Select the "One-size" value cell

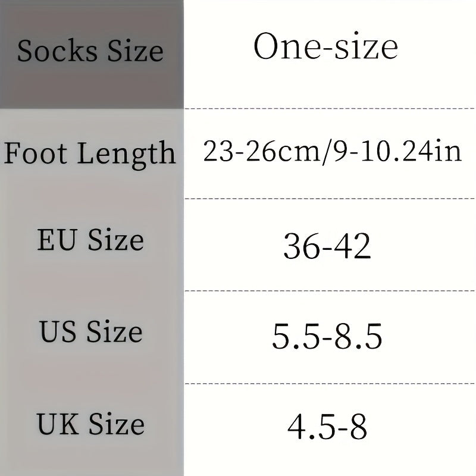(x=325, y=47)
